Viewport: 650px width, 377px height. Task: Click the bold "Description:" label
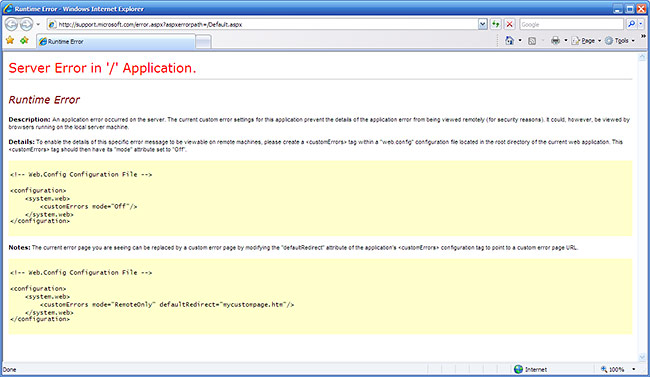tap(29, 119)
